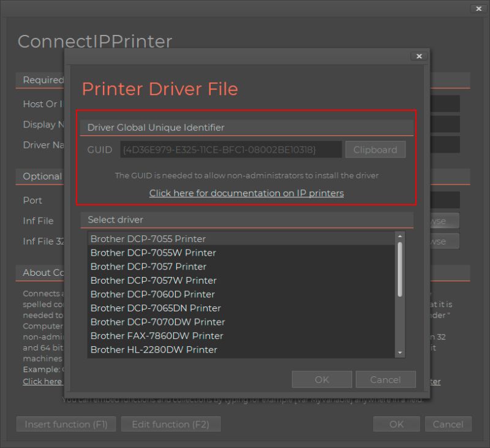Select Brother DCP-7065DN Printer driver
Image resolution: width=490 pixels, height=448 pixels.
[x=153, y=308]
